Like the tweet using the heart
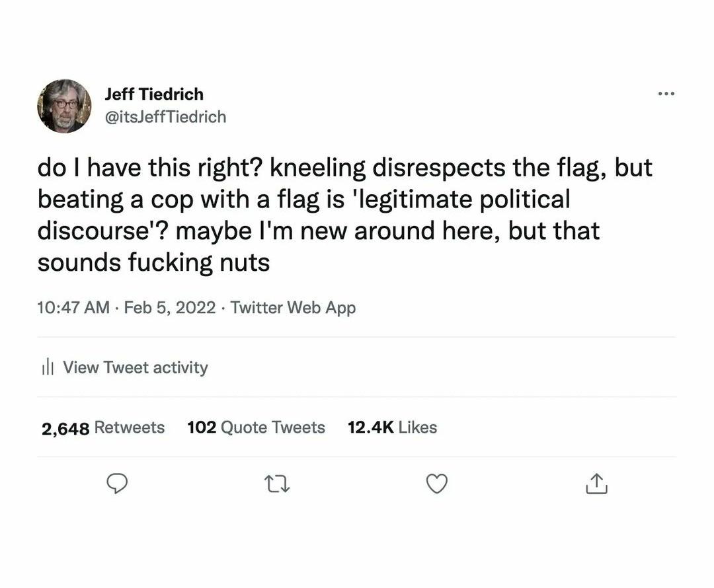 436,484
